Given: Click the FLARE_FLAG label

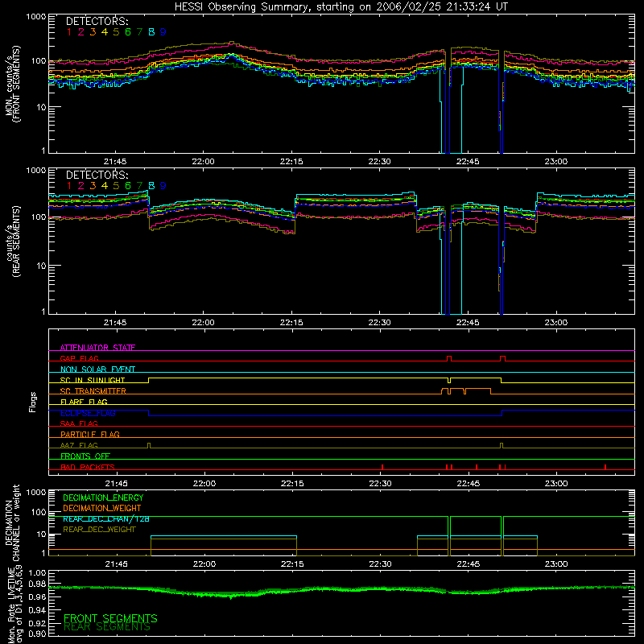Looking at the screenshot, I should [x=84, y=402].
